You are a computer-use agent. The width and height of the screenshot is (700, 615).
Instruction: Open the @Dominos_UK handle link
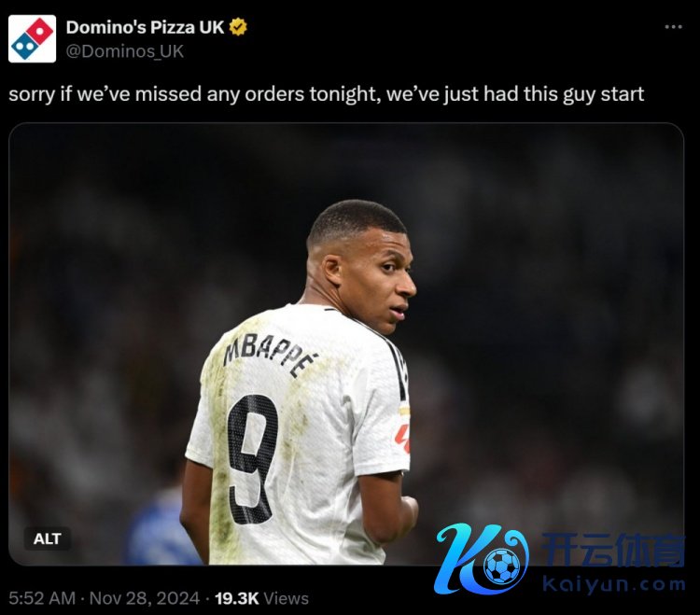(x=124, y=51)
